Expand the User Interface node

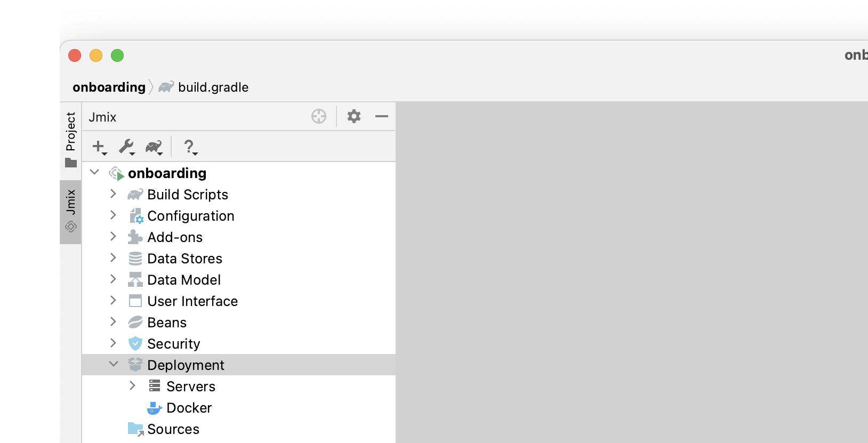tap(113, 300)
